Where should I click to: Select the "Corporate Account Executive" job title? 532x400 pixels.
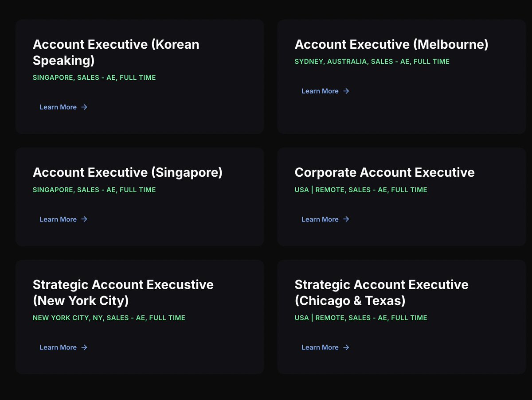[385, 172]
